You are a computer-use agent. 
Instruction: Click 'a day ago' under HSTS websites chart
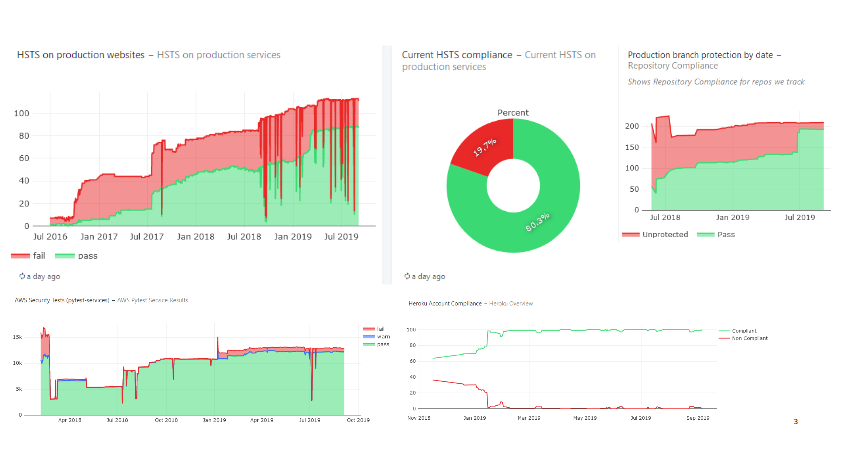[43, 276]
